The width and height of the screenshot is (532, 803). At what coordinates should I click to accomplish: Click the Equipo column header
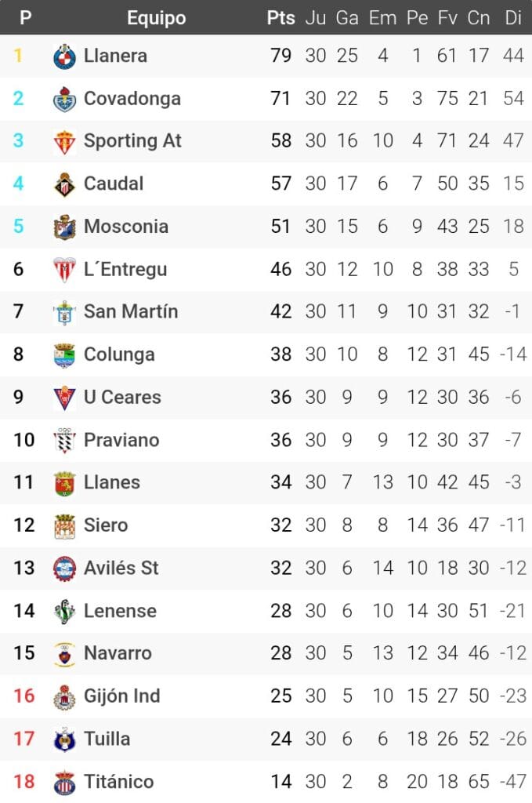click(x=157, y=18)
